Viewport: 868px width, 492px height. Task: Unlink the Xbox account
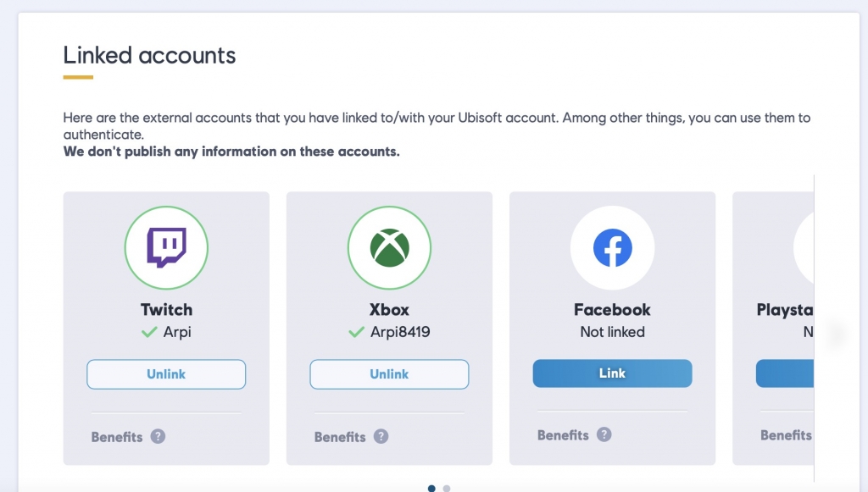click(389, 374)
